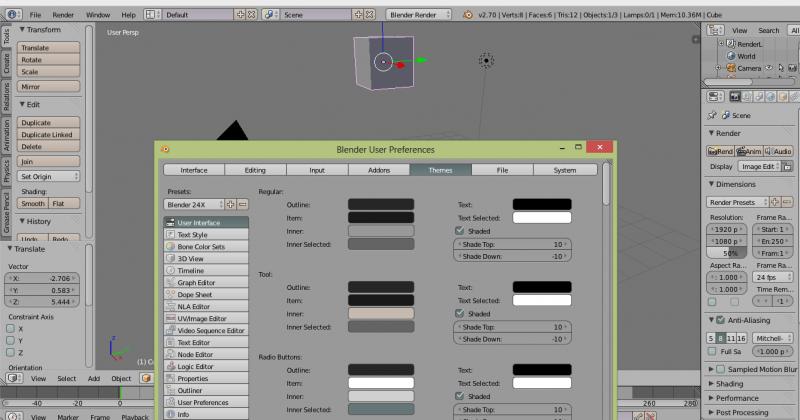Click the Smooth shading button
The height and width of the screenshot is (420, 800).
(x=33, y=203)
